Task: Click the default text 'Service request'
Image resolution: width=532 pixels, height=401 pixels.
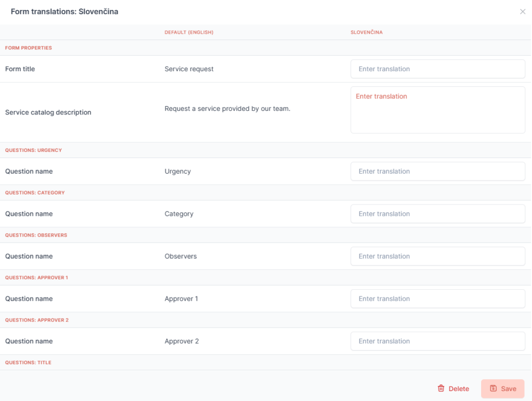Action: click(x=189, y=69)
